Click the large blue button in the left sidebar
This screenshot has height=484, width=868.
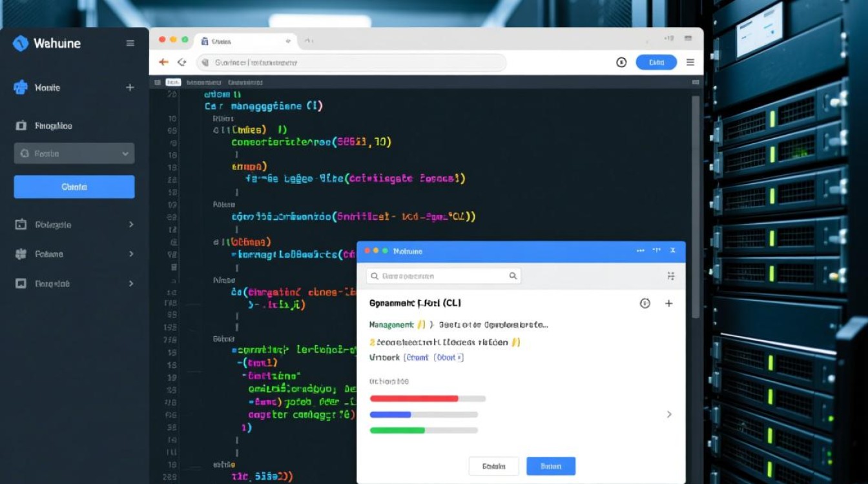[74, 187]
